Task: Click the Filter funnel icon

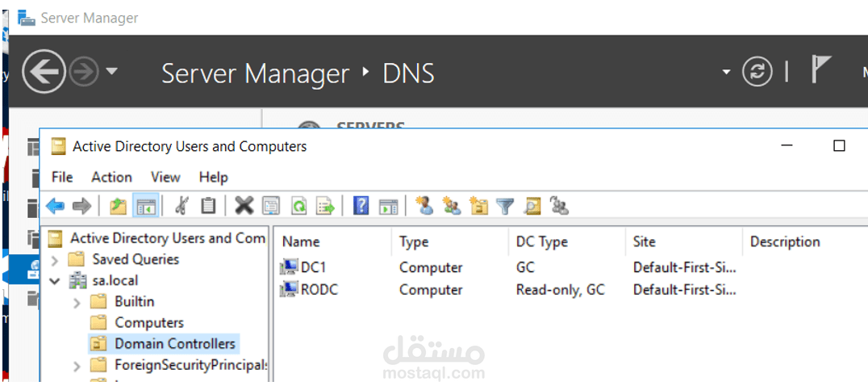Action: [x=505, y=207]
